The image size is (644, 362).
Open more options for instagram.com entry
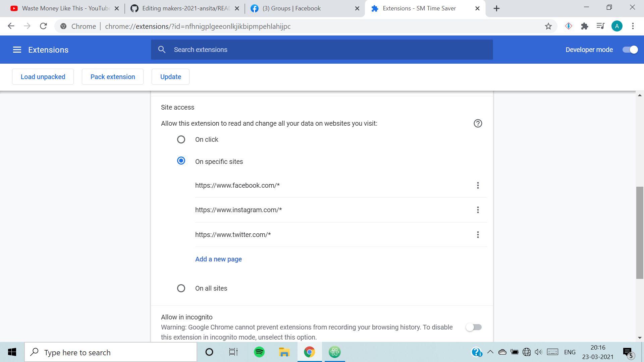point(478,210)
